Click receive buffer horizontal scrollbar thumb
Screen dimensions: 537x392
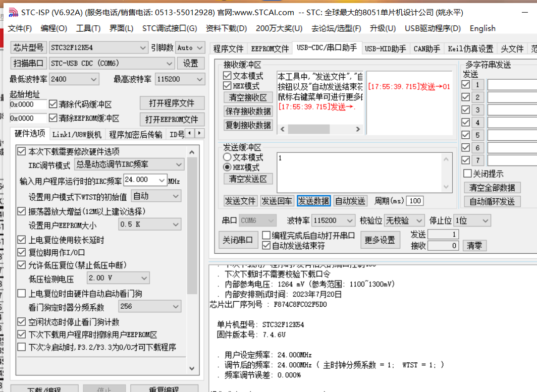[308, 129]
